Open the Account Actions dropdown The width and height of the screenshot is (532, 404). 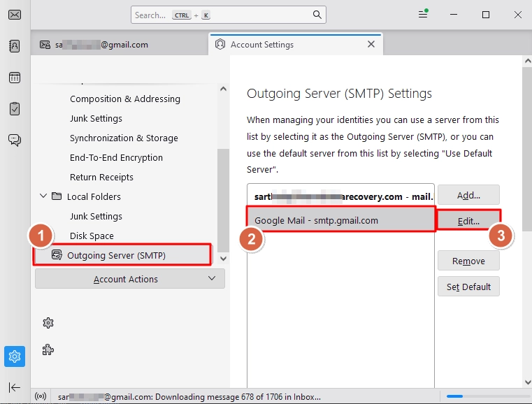click(130, 279)
